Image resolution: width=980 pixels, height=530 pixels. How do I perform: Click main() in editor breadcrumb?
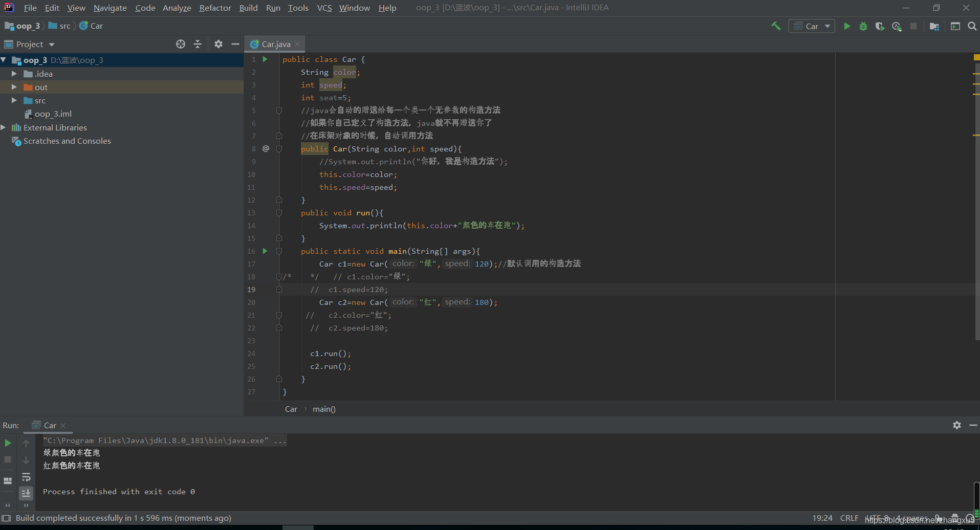click(324, 409)
